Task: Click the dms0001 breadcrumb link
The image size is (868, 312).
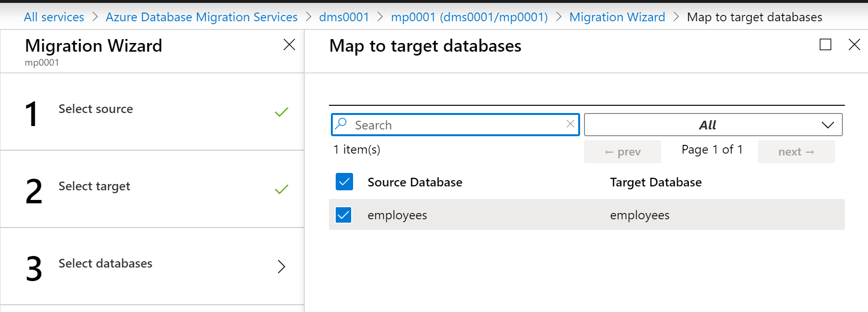Action: pyautogui.click(x=344, y=17)
